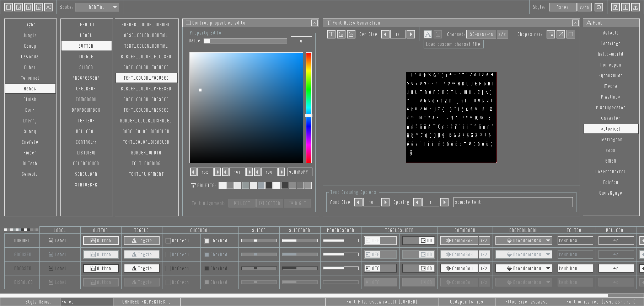Click the sample text input field
The image size is (644, 306).
pos(513,202)
